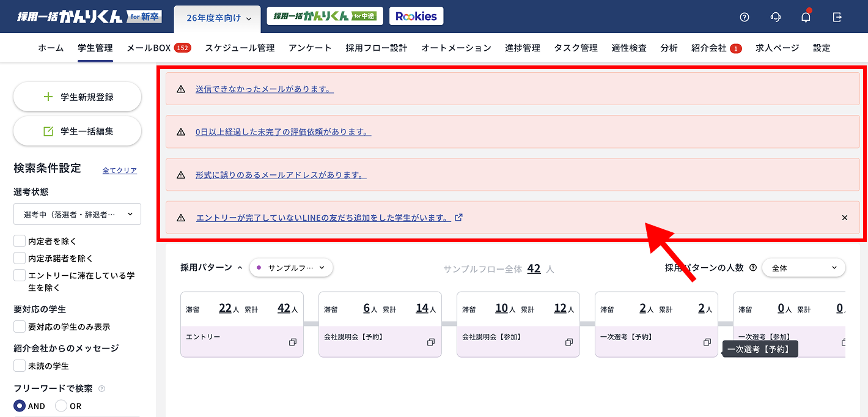Open the notifications bell icon
Screen dimensions: 868x417
(x=806, y=17)
